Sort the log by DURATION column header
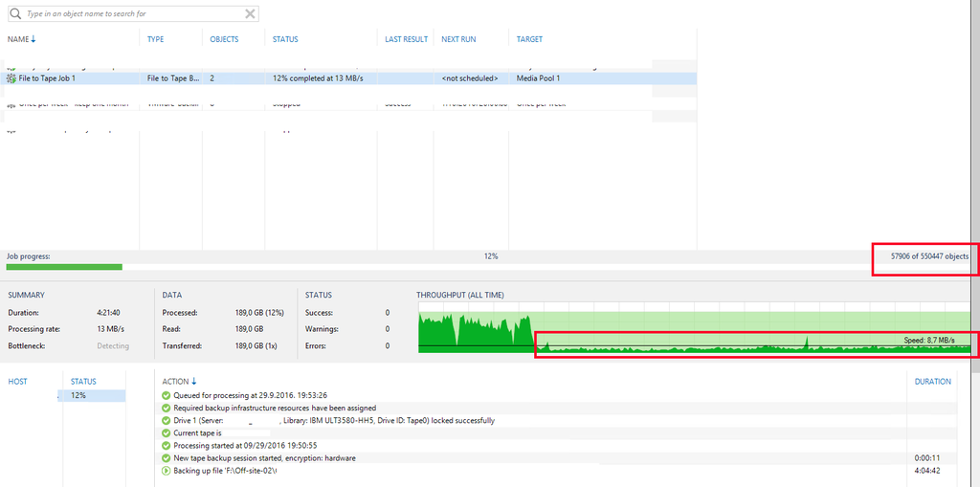Image resolution: width=980 pixels, height=487 pixels. point(933,382)
